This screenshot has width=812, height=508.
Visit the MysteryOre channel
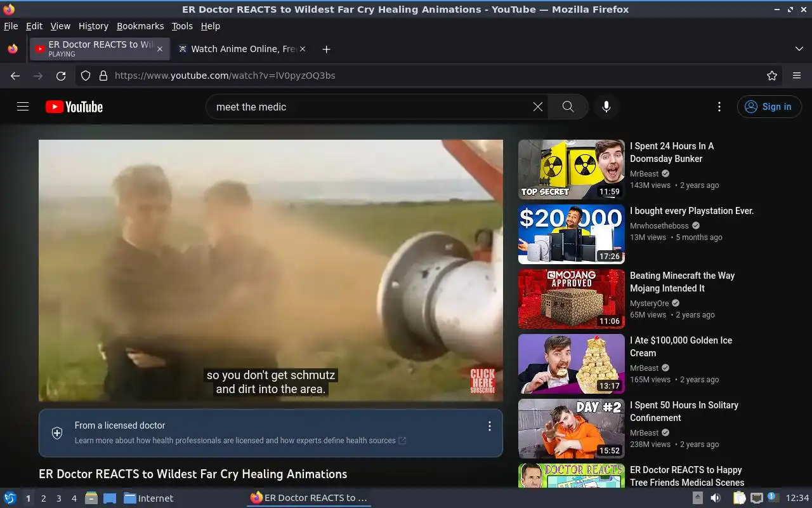650,303
